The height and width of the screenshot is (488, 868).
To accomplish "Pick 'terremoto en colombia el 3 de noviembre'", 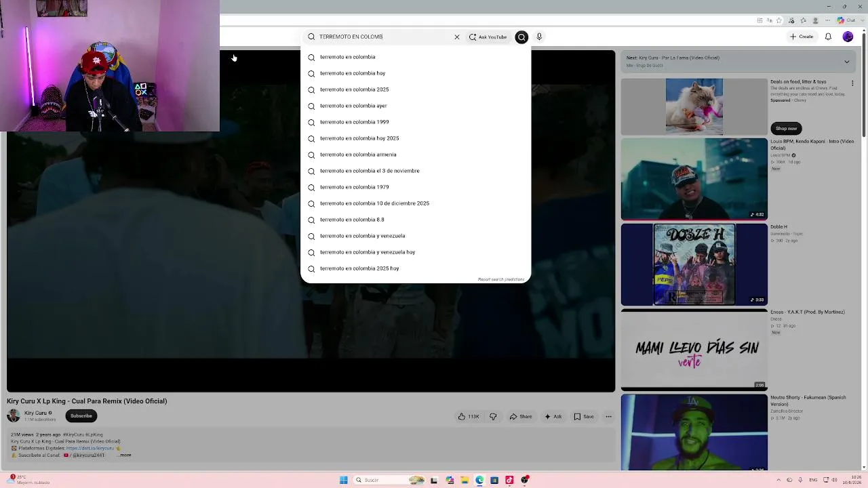I will [x=416, y=171].
